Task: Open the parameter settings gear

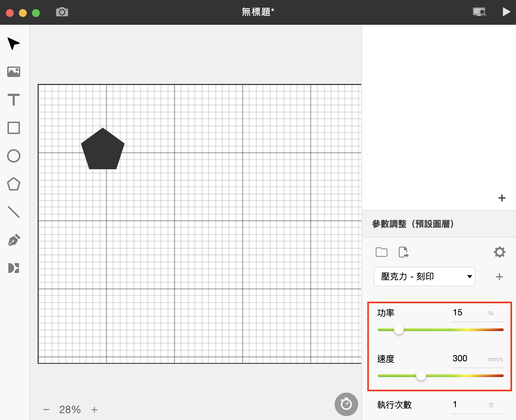Action: click(x=499, y=252)
